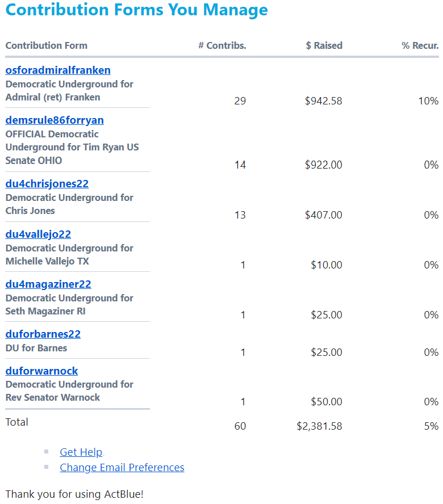Click the Contribution Forms You Manage heading
Image resolution: width=443 pixels, height=504 pixels.
pos(137,10)
